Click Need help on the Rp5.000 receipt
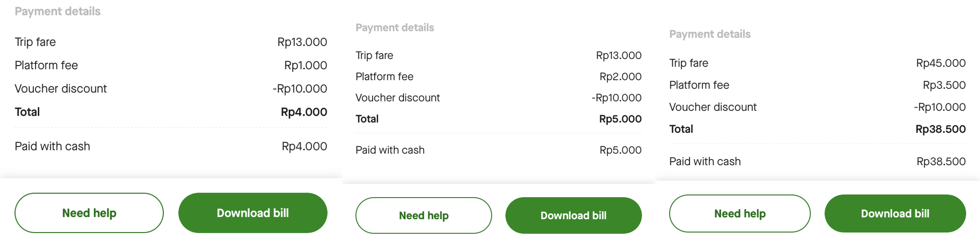Screen dimensions: 980x238 click(423, 215)
